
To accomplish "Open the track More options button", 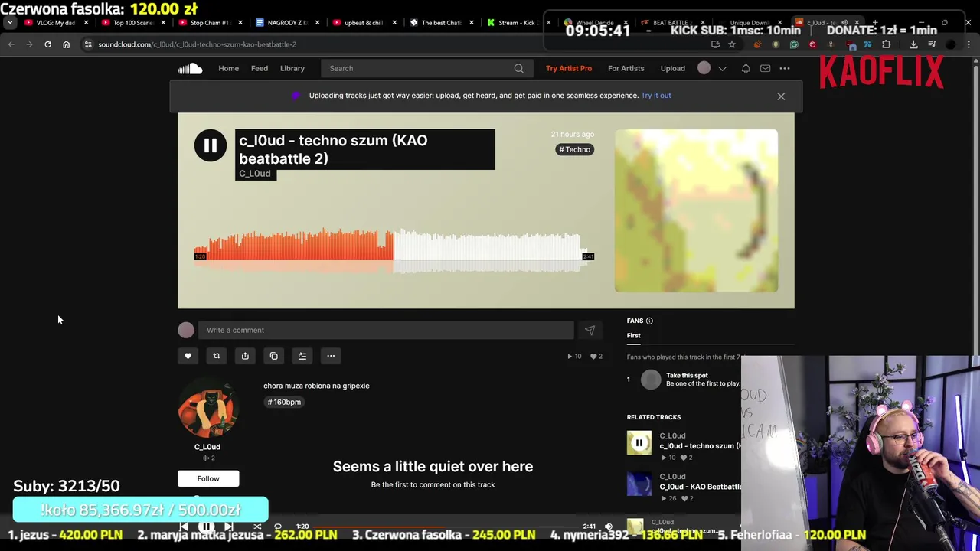I will (x=331, y=356).
